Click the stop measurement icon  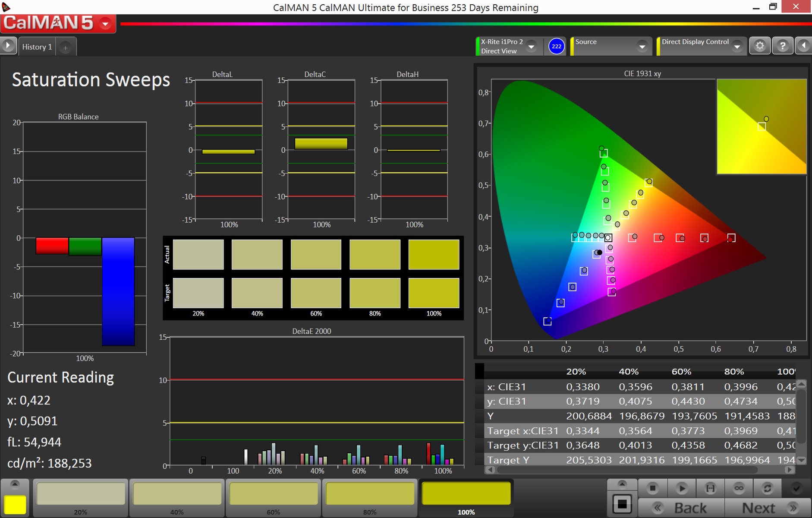(x=652, y=488)
